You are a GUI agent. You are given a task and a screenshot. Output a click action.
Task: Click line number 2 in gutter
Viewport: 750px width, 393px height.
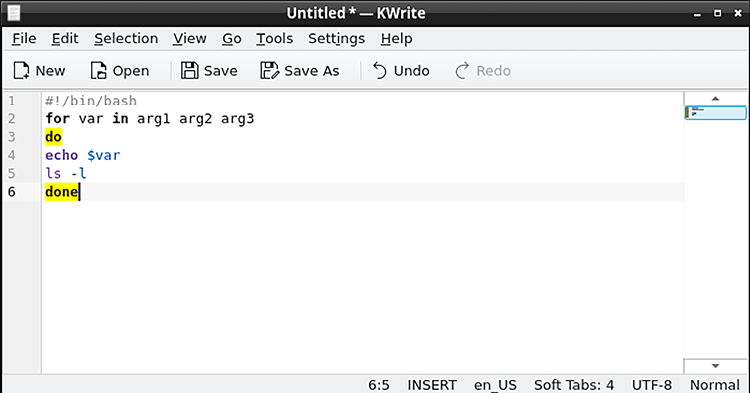pos(11,119)
